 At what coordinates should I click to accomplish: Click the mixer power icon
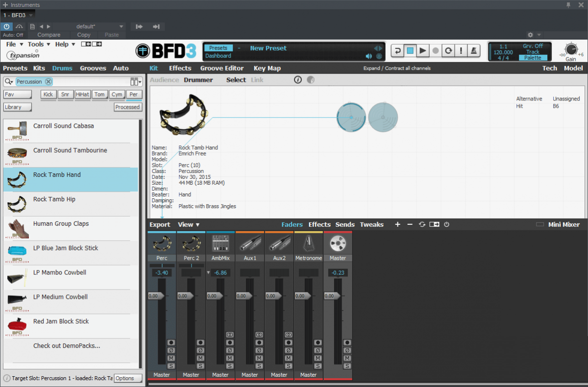(x=446, y=224)
